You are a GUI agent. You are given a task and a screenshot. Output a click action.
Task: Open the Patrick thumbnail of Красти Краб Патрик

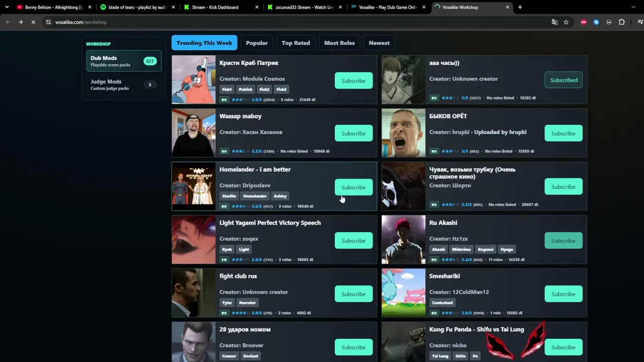coord(194,79)
